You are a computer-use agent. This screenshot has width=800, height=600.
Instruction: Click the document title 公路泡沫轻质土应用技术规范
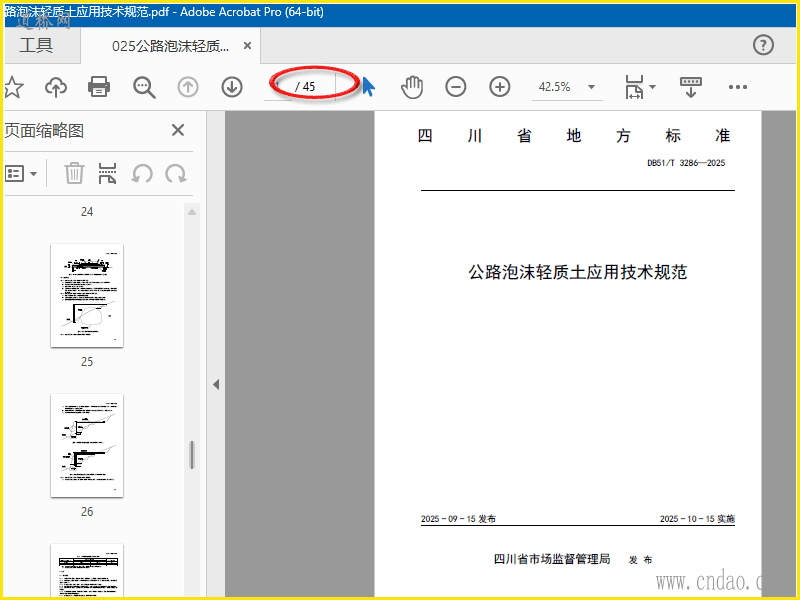pos(578,272)
